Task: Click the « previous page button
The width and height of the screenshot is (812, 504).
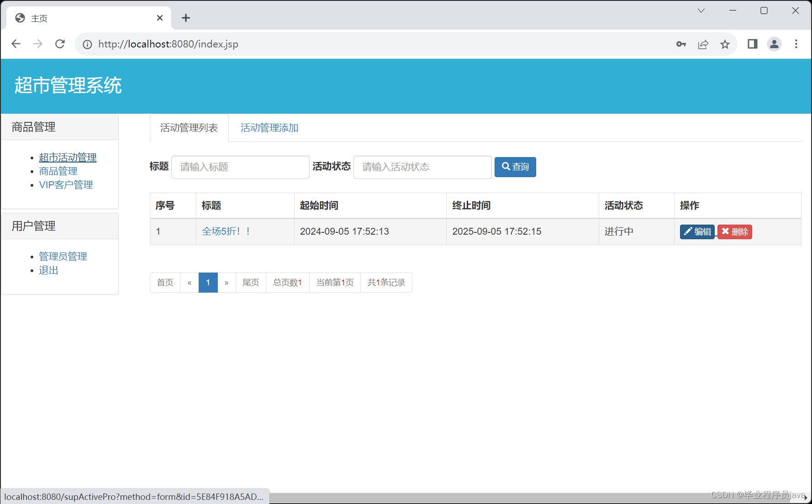Action: pyautogui.click(x=190, y=283)
